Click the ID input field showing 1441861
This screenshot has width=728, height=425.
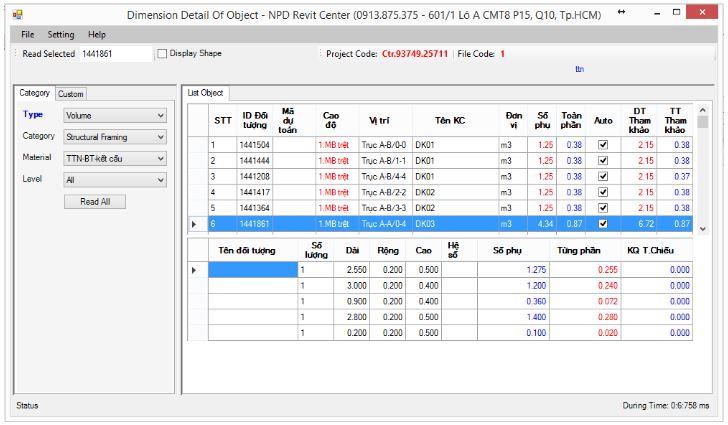[x=116, y=54]
